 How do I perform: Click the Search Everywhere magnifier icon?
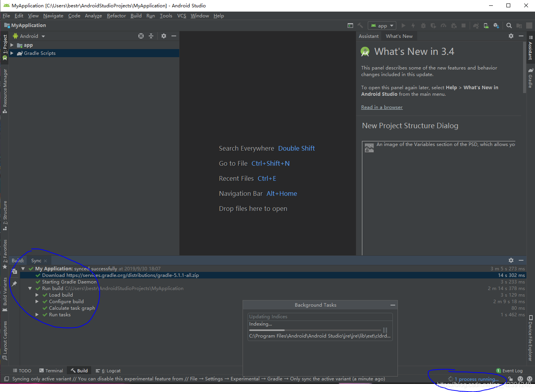[x=509, y=25]
